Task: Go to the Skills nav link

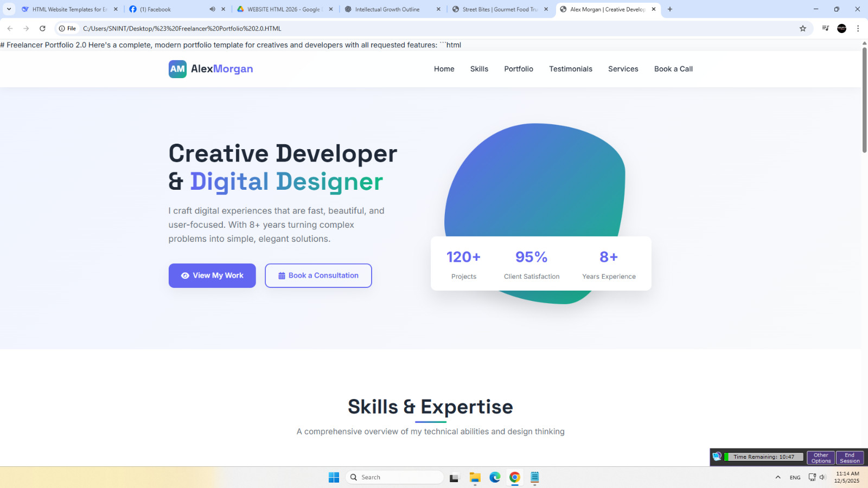Action: (479, 69)
